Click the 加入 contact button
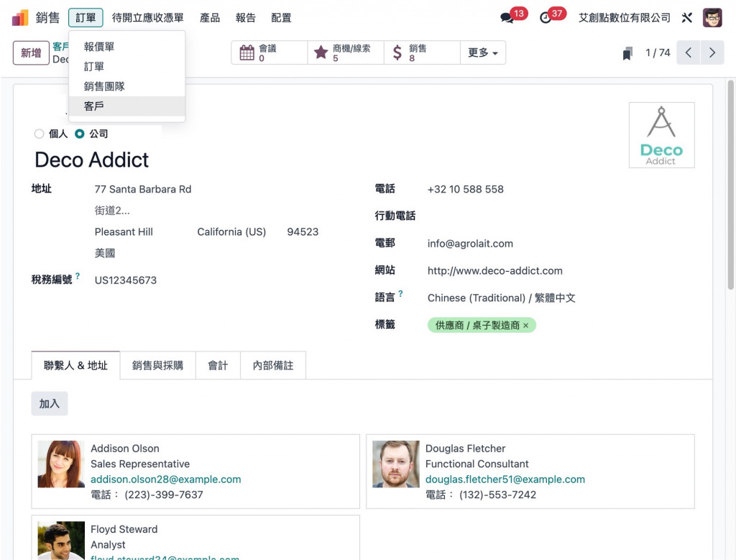 (50, 404)
